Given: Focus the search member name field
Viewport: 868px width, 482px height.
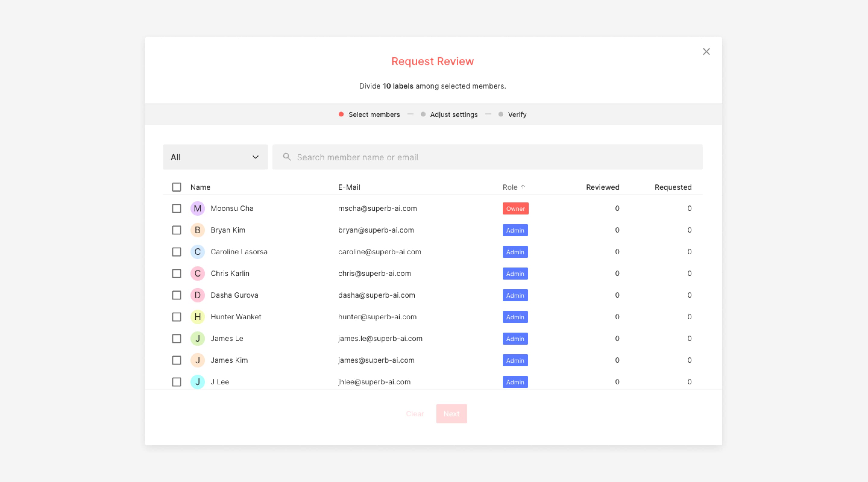Looking at the screenshot, I should pyautogui.click(x=488, y=157).
